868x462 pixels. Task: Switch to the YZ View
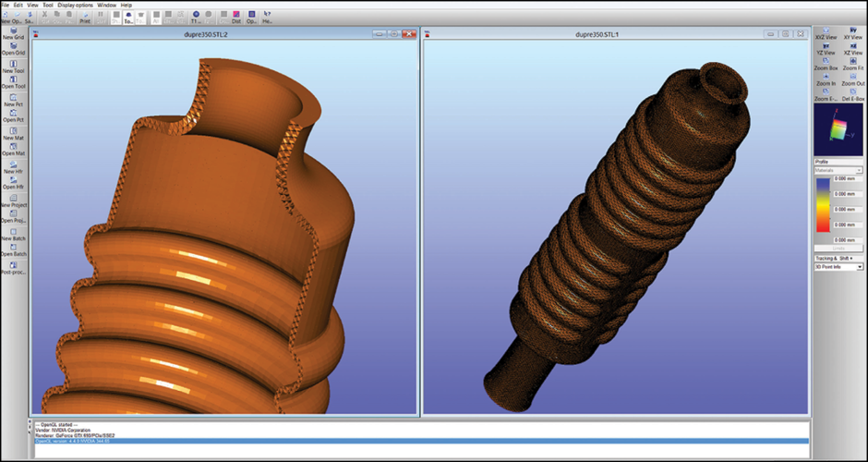826,48
